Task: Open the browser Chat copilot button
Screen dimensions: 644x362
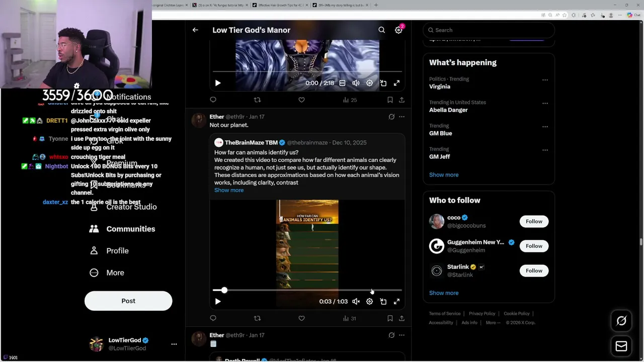Action: (x=633, y=15)
